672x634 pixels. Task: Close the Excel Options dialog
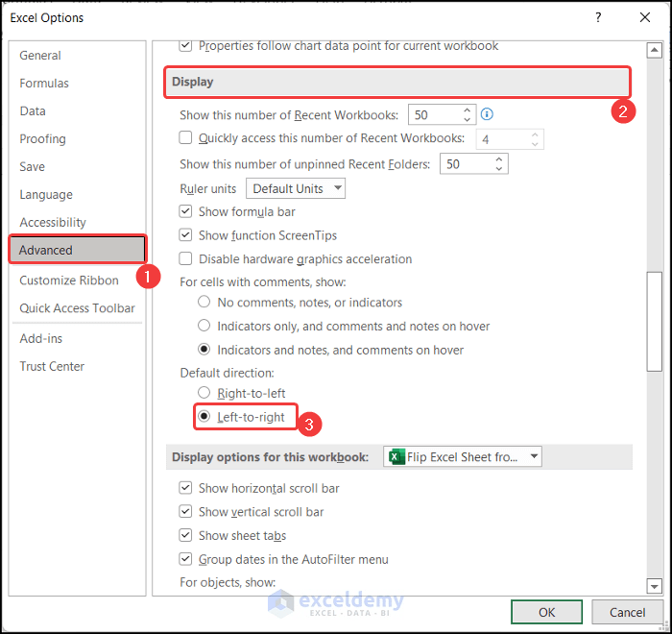[x=644, y=17]
